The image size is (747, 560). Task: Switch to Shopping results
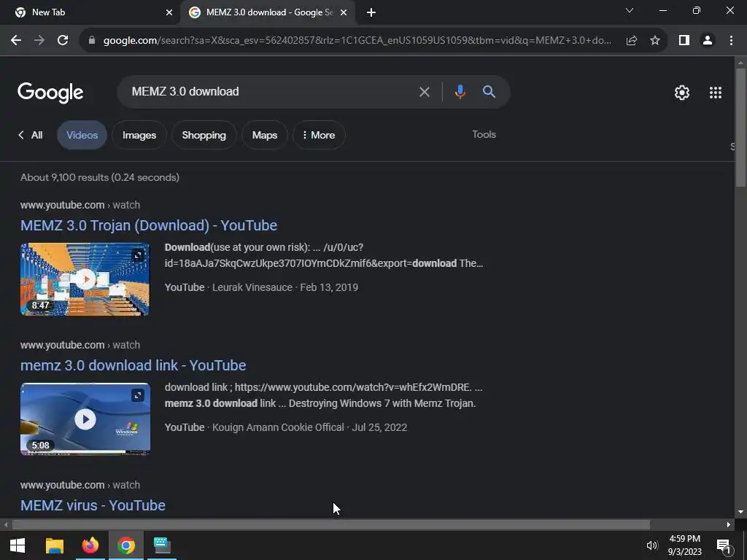coord(204,135)
